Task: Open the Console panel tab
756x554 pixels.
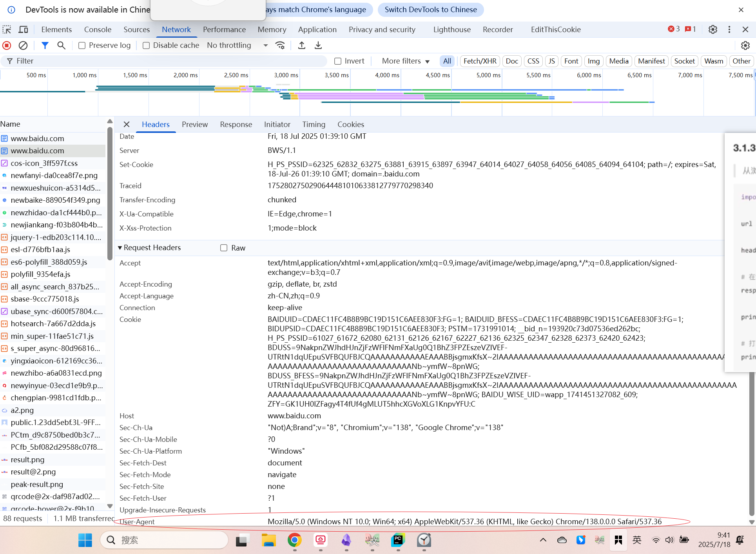Action: [x=98, y=29]
